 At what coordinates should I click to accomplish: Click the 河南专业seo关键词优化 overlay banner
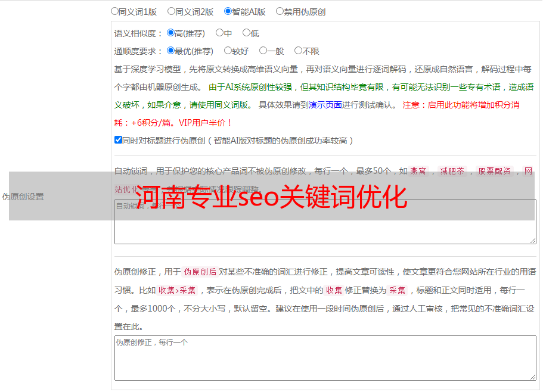click(271, 197)
